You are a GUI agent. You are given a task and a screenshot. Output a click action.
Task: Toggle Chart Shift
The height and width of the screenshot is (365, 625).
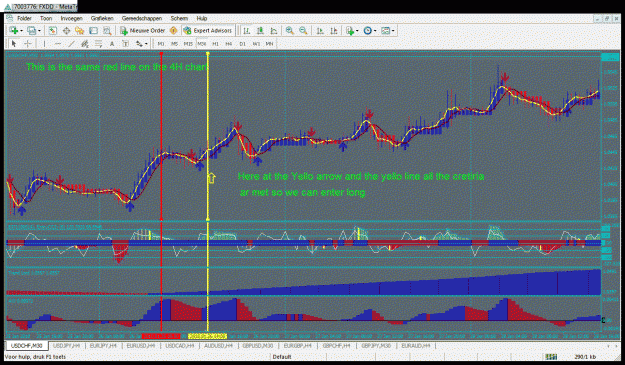pyautogui.click(x=334, y=31)
